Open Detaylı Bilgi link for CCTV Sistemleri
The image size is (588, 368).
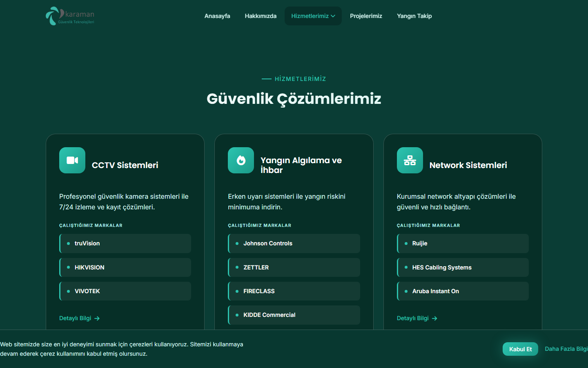[x=80, y=318]
